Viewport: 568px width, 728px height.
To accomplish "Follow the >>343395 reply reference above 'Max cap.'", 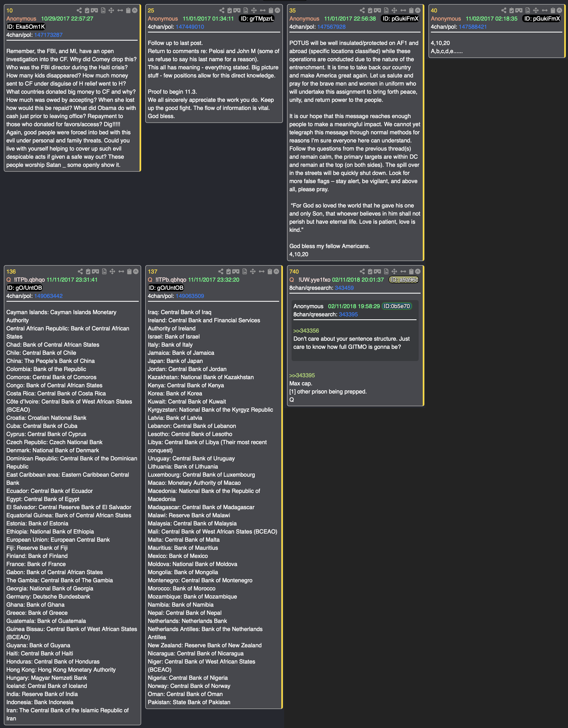I will coord(302,375).
